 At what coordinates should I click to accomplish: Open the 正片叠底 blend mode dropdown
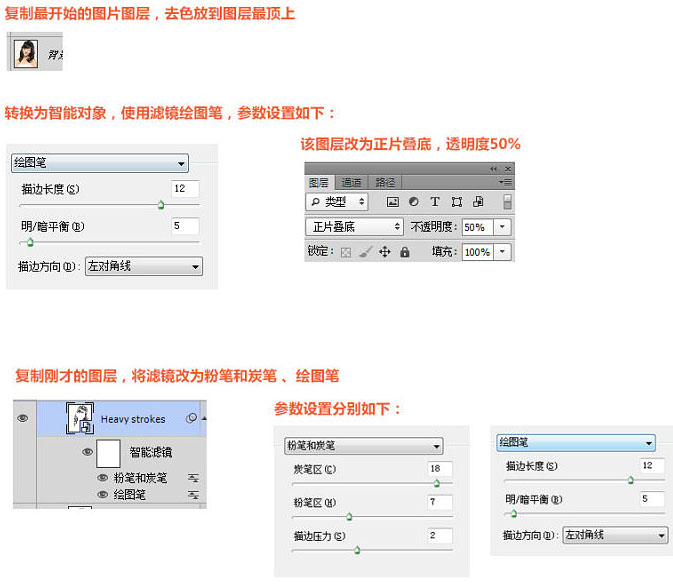click(x=355, y=227)
